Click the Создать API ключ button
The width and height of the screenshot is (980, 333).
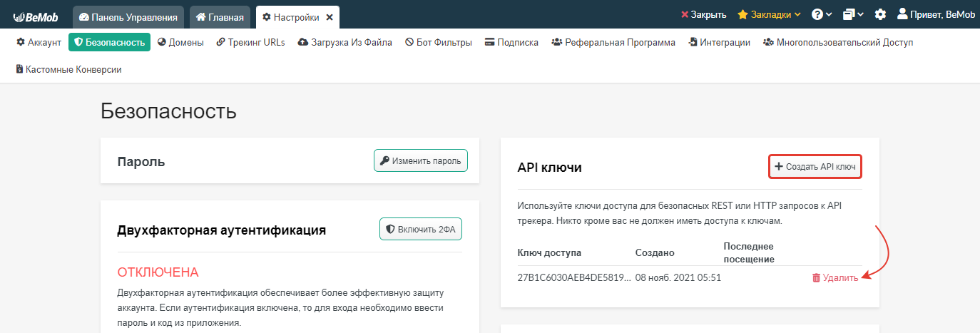[x=815, y=166]
